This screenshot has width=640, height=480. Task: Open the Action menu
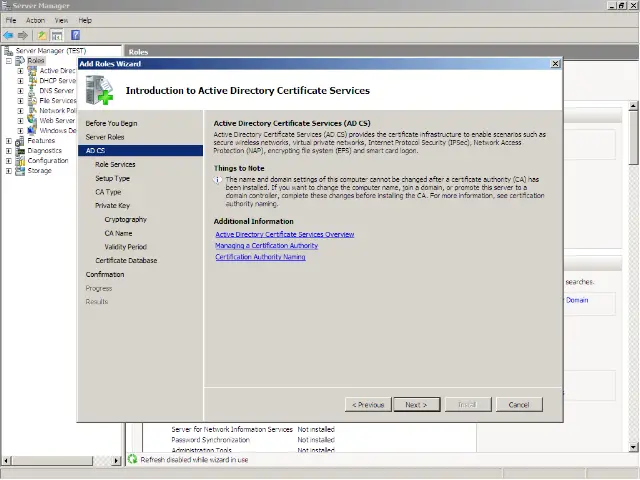(36, 20)
